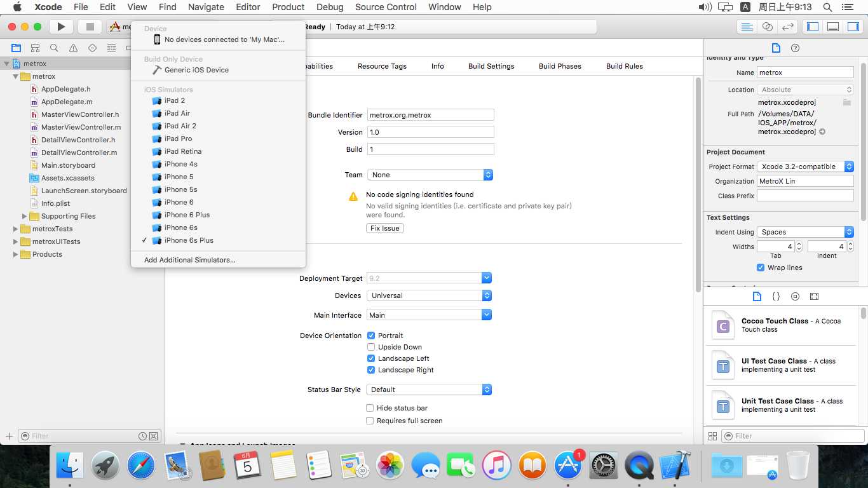Show the Object library icon

(x=795, y=296)
